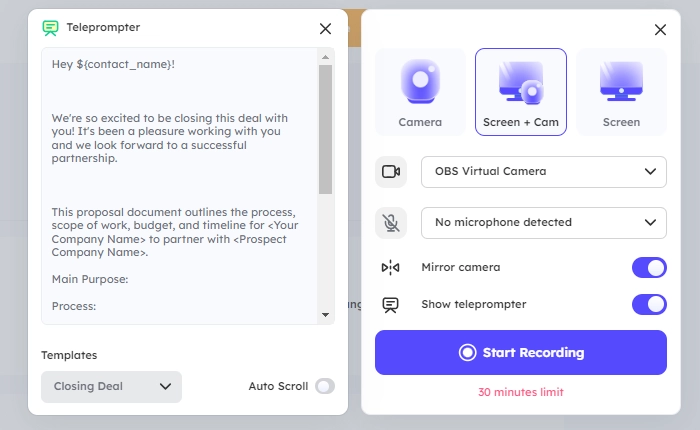The width and height of the screenshot is (700, 430).
Task: Close the recording settings panel
Action: (659, 30)
